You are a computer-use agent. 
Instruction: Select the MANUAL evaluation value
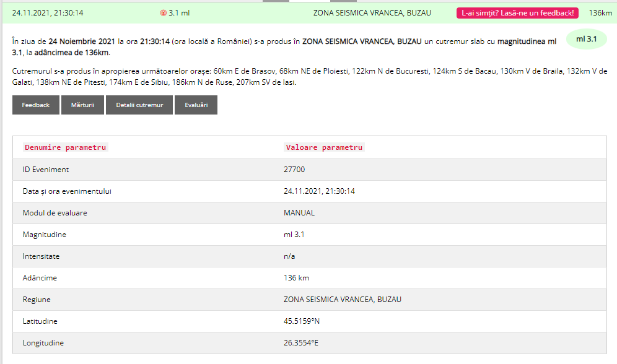299,213
